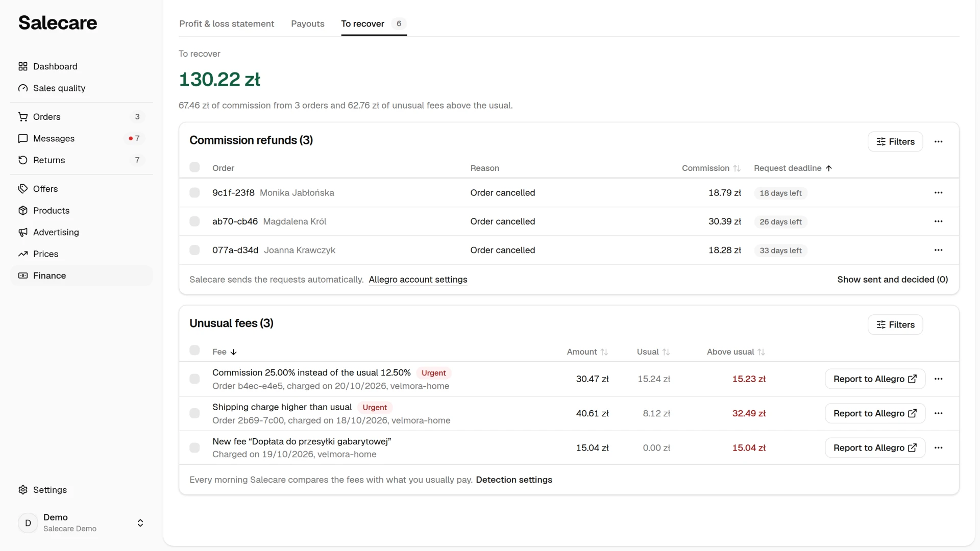
Task: Switch to the Payouts tab
Action: [x=308, y=24]
